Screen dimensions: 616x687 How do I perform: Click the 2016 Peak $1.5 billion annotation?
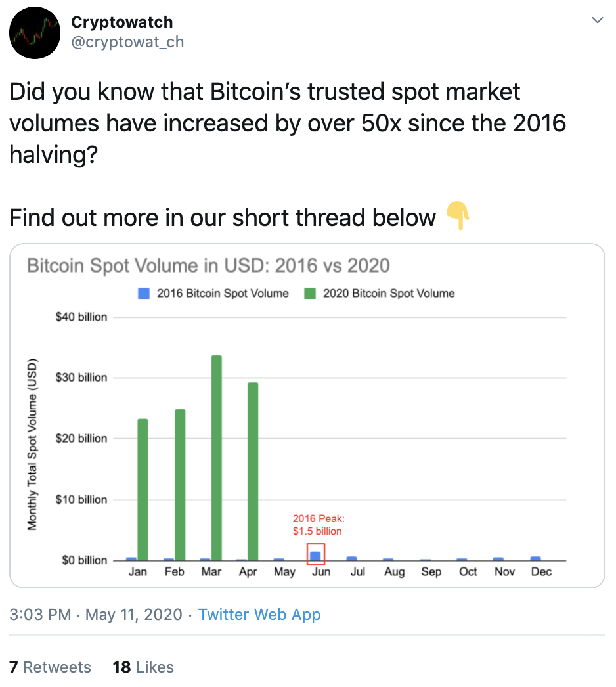tap(319, 525)
